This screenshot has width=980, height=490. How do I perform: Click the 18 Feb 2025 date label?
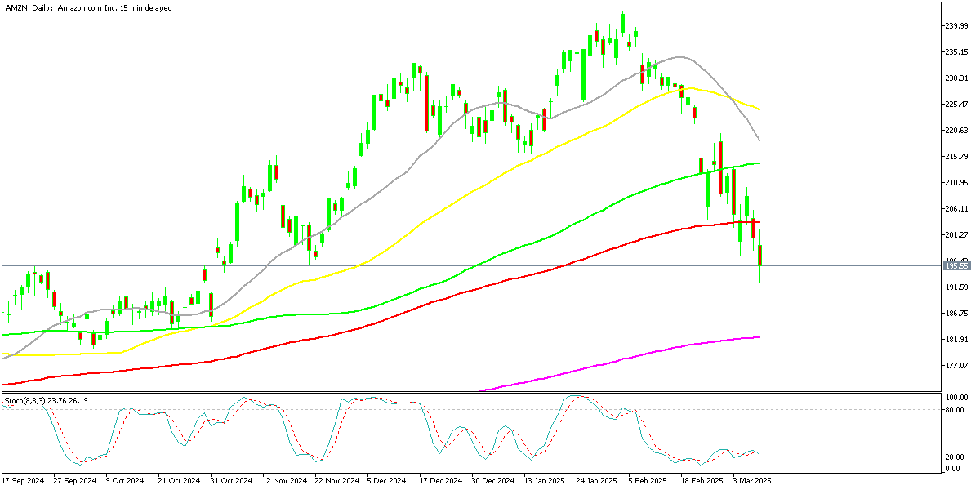point(702,481)
